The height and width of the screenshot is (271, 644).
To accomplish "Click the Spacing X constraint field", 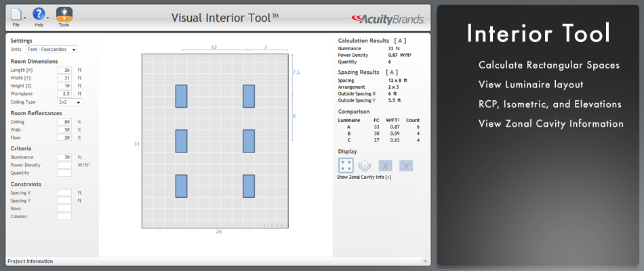I will coord(64,192).
